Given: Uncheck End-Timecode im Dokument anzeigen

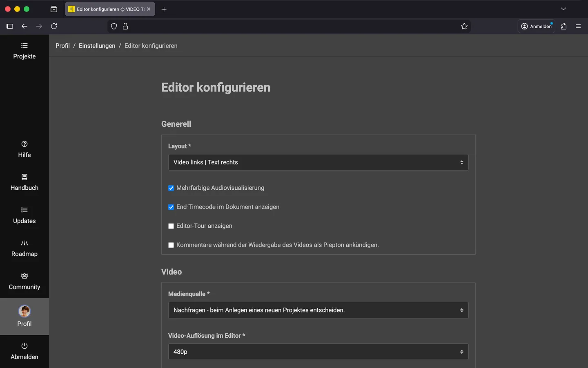Looking at the screenshot, I should click(171, 207).
